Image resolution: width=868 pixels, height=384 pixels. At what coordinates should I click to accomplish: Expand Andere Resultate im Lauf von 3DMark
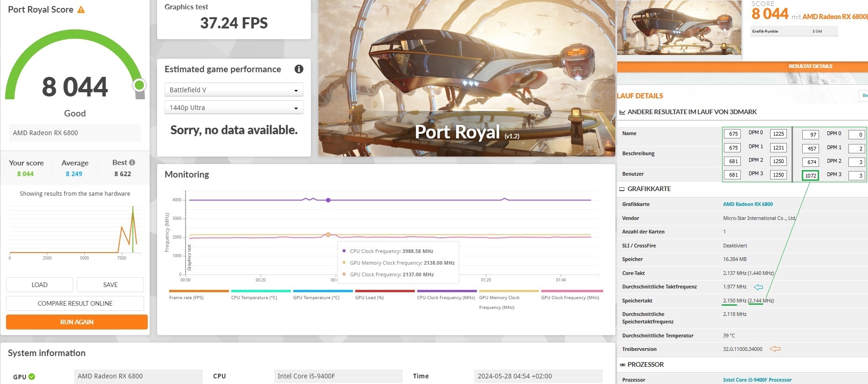tap(692, 112)
